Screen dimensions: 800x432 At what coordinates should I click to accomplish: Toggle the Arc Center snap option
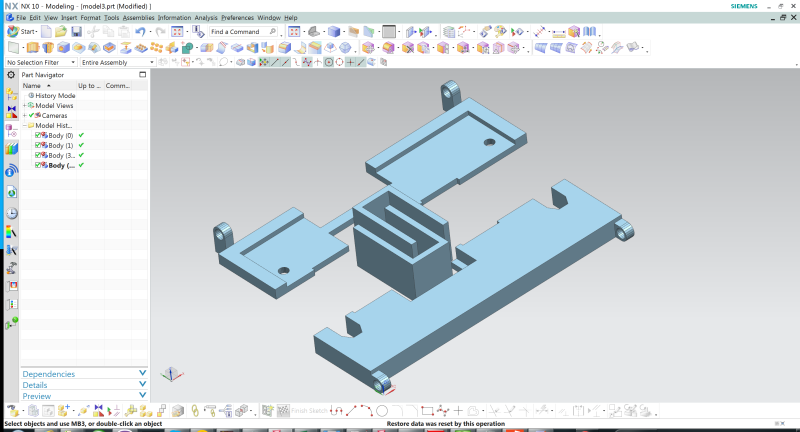329,62
